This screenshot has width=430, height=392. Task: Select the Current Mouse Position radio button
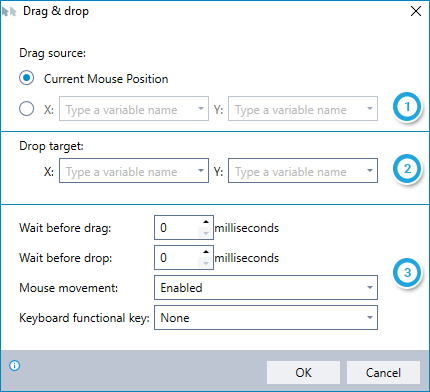(x=27, y=78)
